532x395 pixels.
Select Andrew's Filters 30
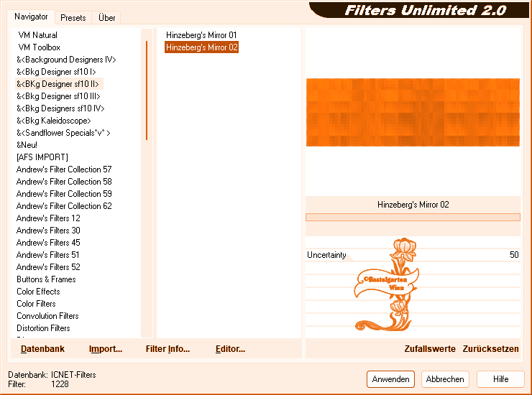pyautogui.click(x=48, y=231)
